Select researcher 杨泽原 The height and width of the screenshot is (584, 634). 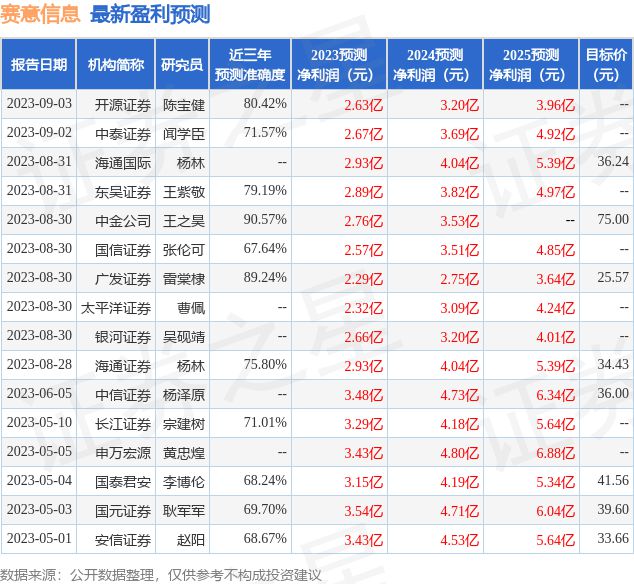pos(184,395)
